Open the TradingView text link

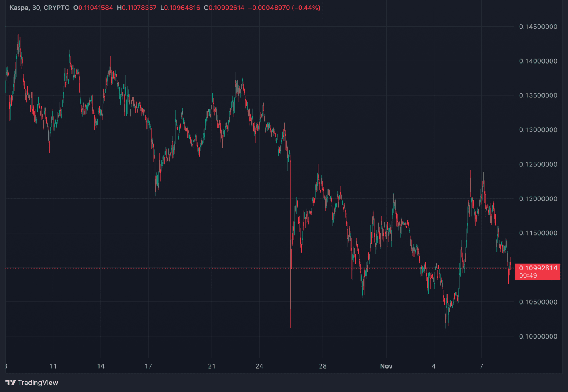(38, 383)
